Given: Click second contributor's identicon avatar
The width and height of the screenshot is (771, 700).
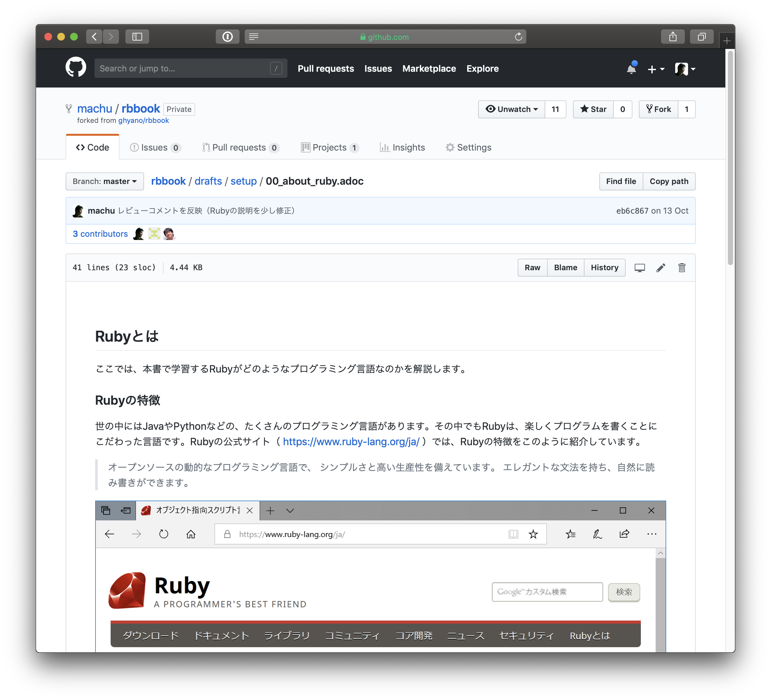Looking at the screenshot, I should pyautogui.click(x=154, y=234).
